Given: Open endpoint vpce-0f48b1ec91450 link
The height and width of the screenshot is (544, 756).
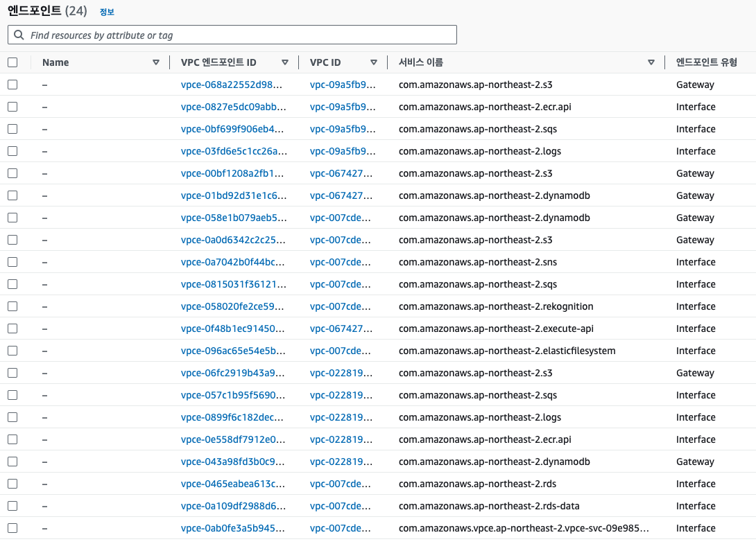Looking at the screenshot, I should click(232, 328).
